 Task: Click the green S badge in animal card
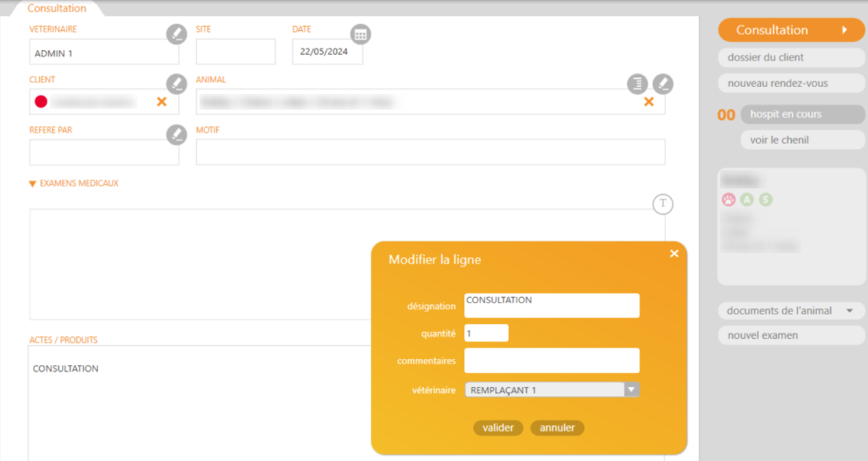coord(766,200)
